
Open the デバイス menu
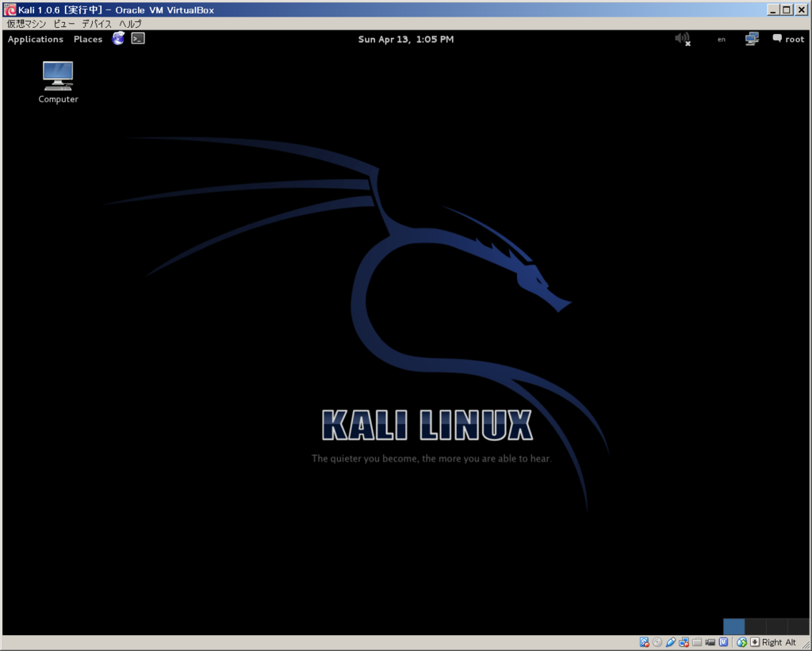pos(97,24)
